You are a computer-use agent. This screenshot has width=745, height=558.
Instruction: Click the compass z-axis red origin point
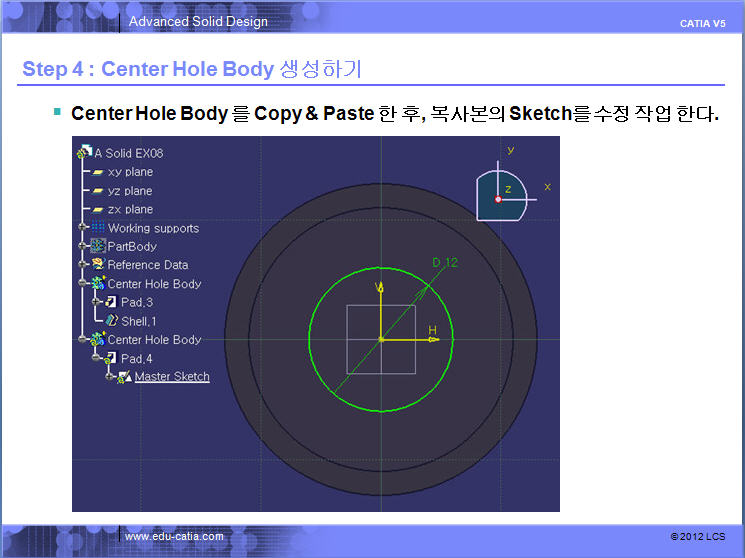(498, 199)
